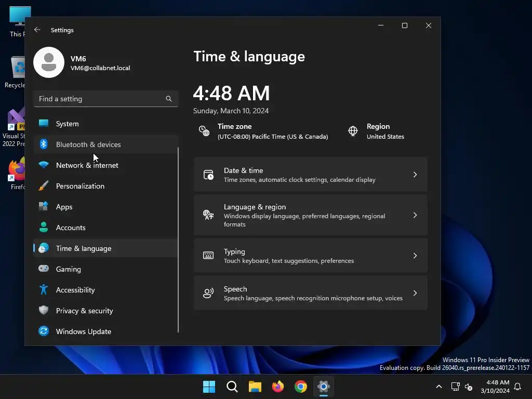The height and width of the screenshot is (399, 532).
Task: Click inside the Find a setting box
Action: 105,99
